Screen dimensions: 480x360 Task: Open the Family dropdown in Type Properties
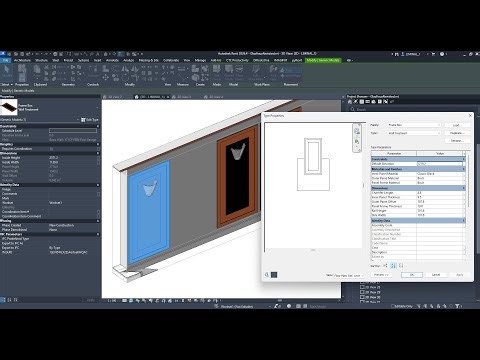tap(414, 125)
